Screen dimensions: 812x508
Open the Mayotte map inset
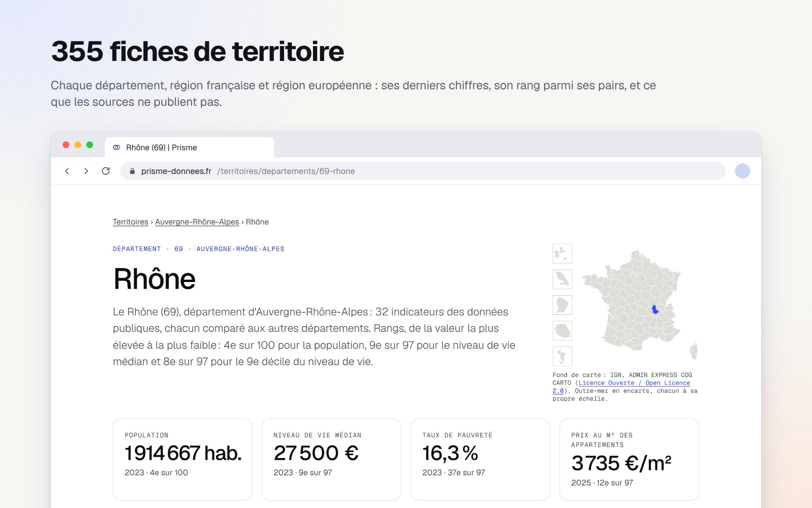point(562,356)
